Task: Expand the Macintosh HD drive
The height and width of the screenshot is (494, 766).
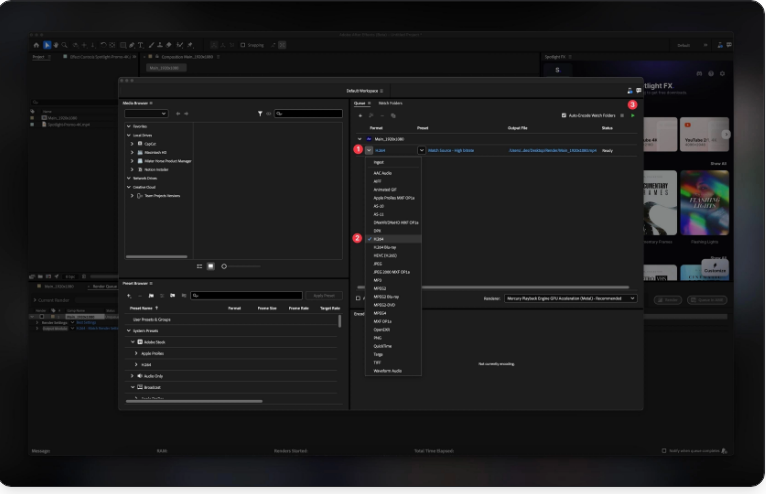Action: pyautogui.click(x=132, y=152)
